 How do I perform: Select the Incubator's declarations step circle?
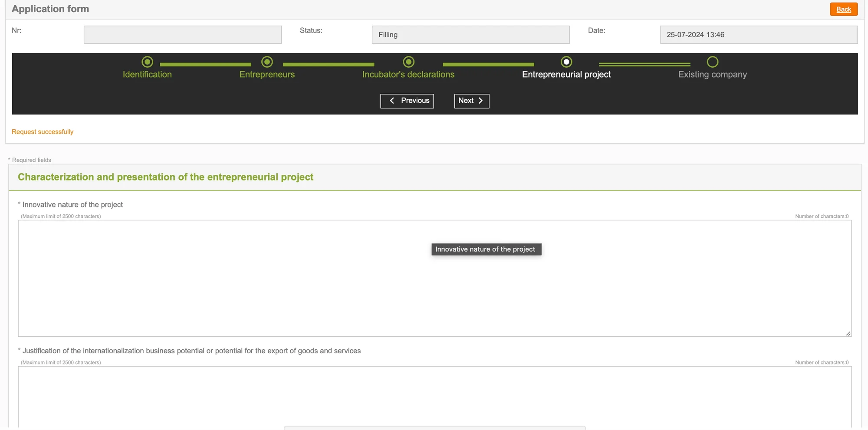(409, 62)
